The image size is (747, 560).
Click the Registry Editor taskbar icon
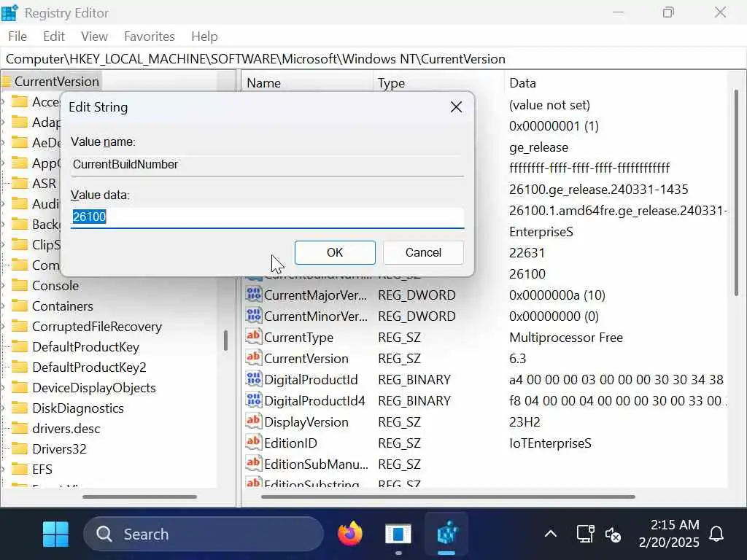pyautogui.click(x=447, y=534)
